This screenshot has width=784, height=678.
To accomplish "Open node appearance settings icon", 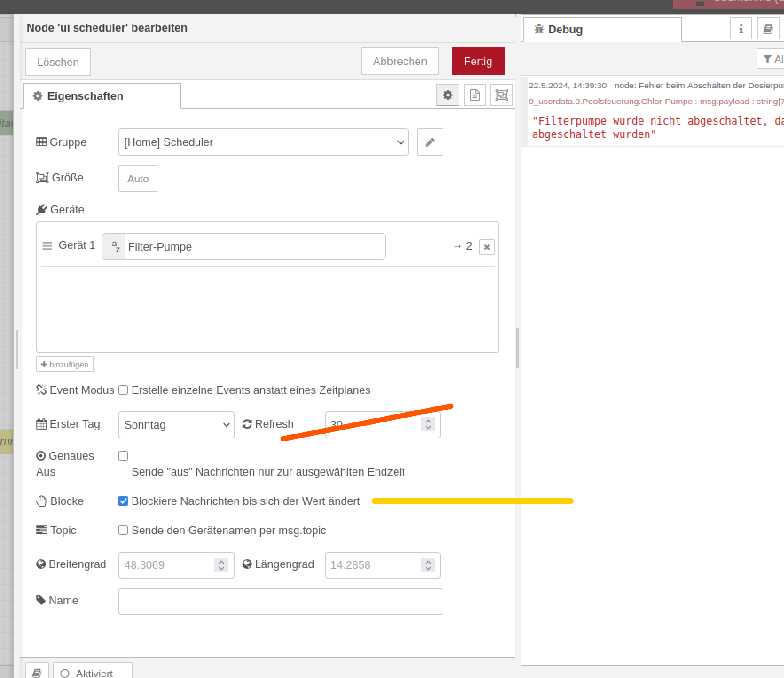I will point(502,95).
